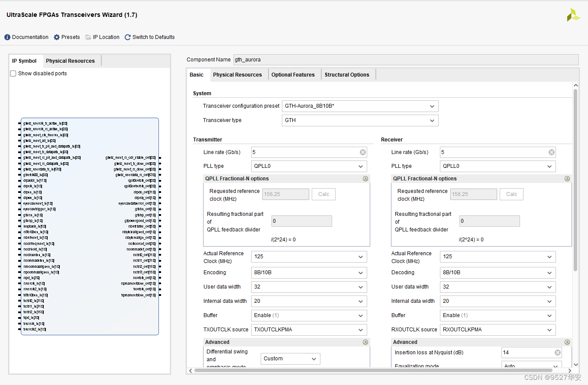The image size is (588, 385).
Task: Click Insertion loss at Nyquist input field
Action: click(532, 353)
